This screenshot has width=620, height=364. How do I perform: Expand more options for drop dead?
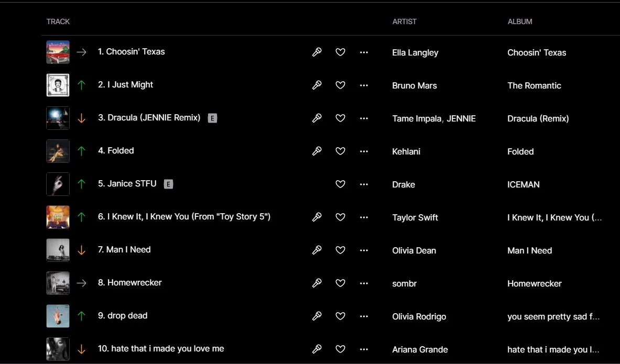pyautogui.click(x=364, y=316)
